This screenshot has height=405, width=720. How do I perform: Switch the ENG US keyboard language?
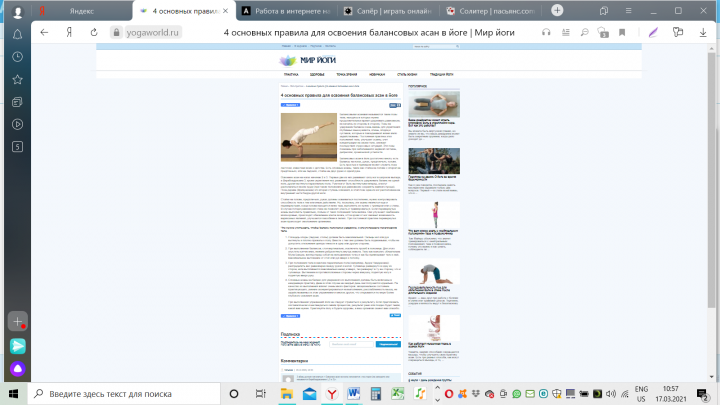click(x=641, y=394)
